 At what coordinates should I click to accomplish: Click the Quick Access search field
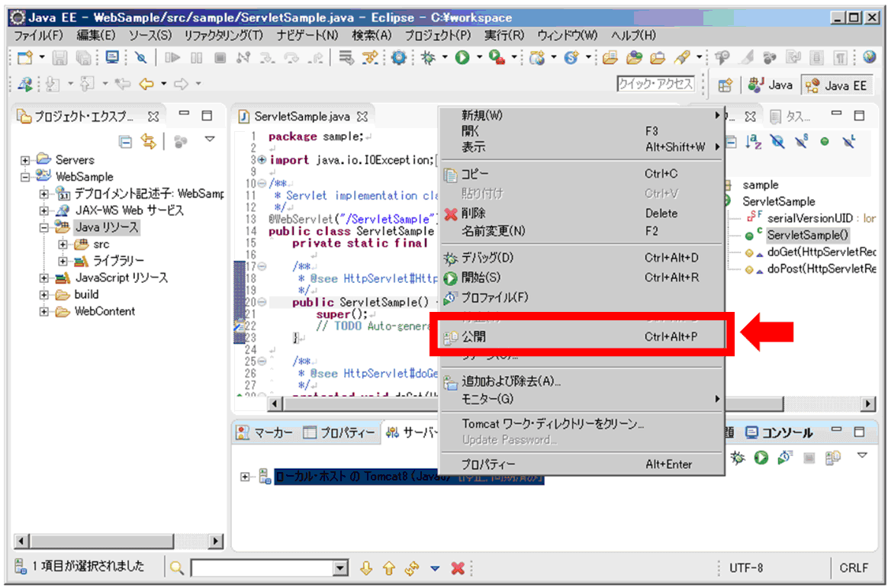click(655, 84)
